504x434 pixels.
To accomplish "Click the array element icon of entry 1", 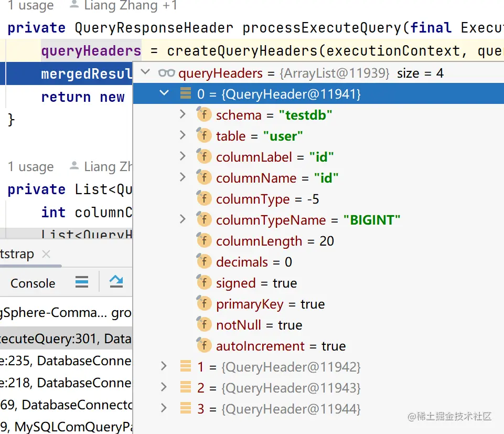I will coord(186,366).
